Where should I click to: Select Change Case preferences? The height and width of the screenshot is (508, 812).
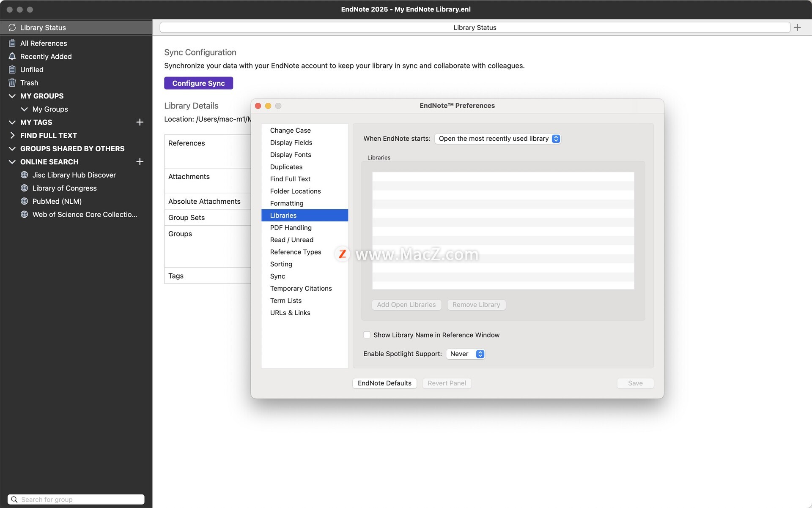(x=304, y=130)
